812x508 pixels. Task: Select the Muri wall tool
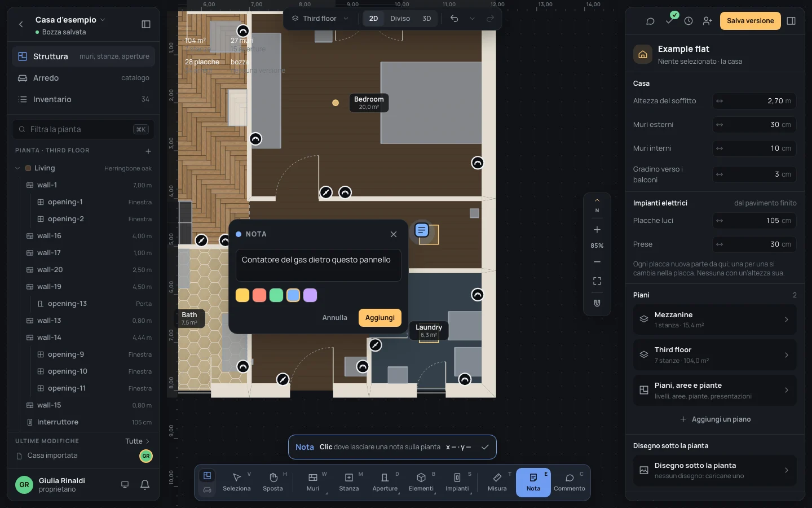313,483
